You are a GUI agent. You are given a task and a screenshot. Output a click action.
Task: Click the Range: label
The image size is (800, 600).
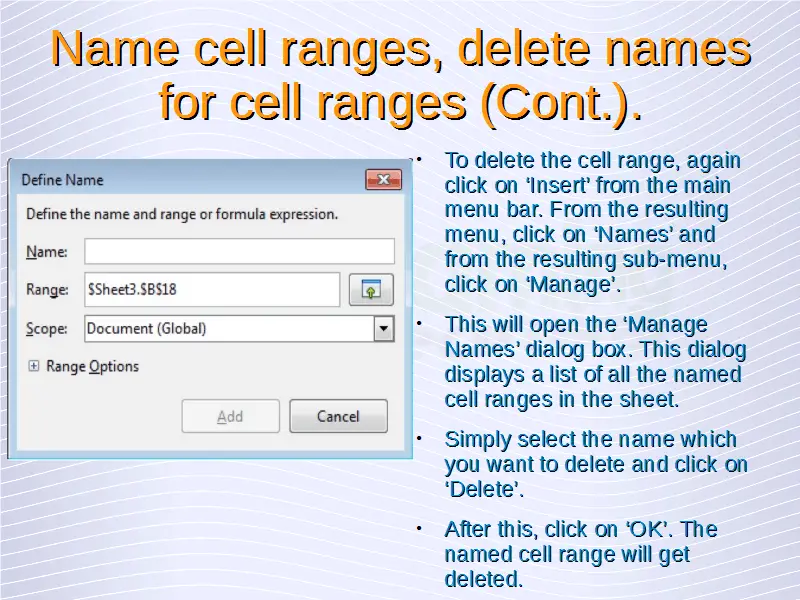tap(47, 290)
